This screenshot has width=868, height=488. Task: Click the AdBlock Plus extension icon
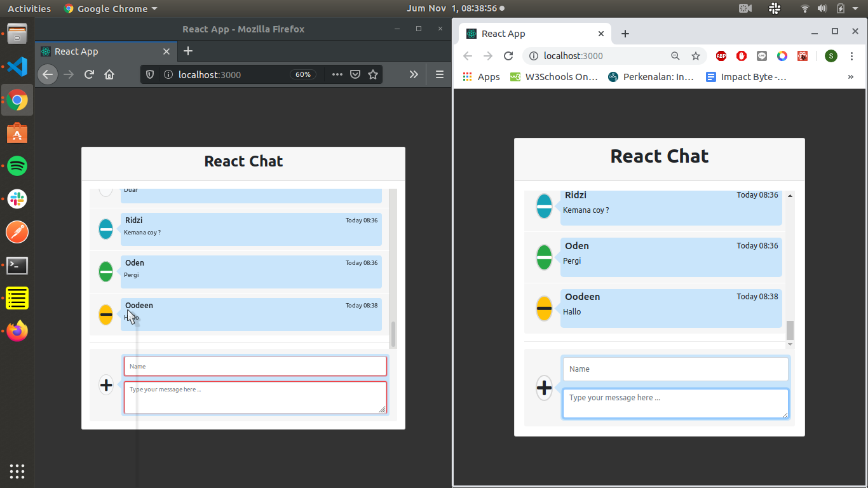coord(721,56)
